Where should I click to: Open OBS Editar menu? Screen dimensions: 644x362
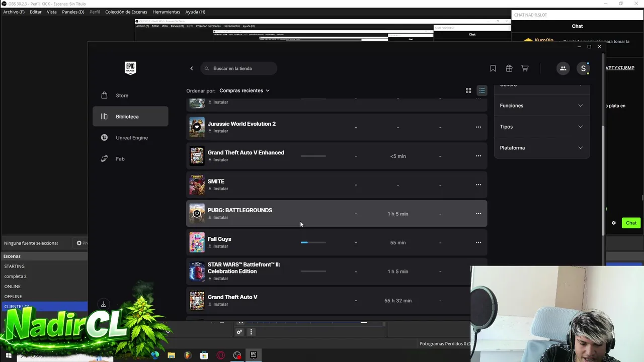(36, 12)
